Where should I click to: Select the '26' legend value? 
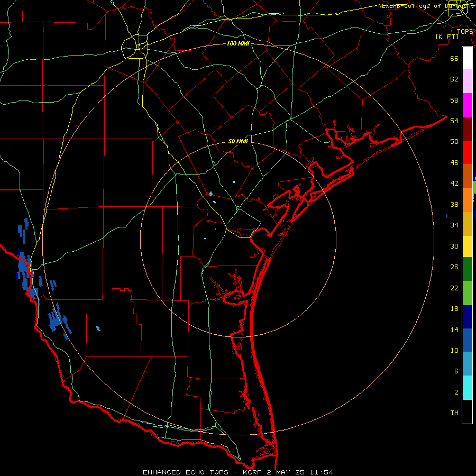pos(454,267)
